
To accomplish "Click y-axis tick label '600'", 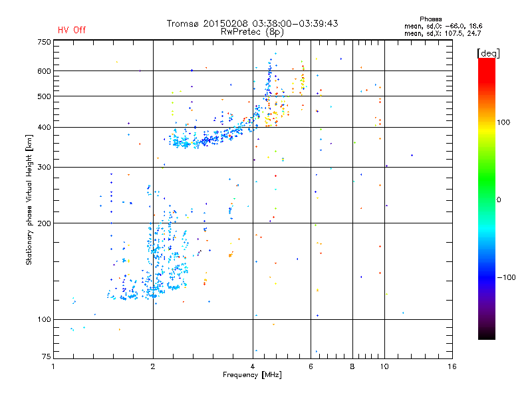I will [44, 71].
